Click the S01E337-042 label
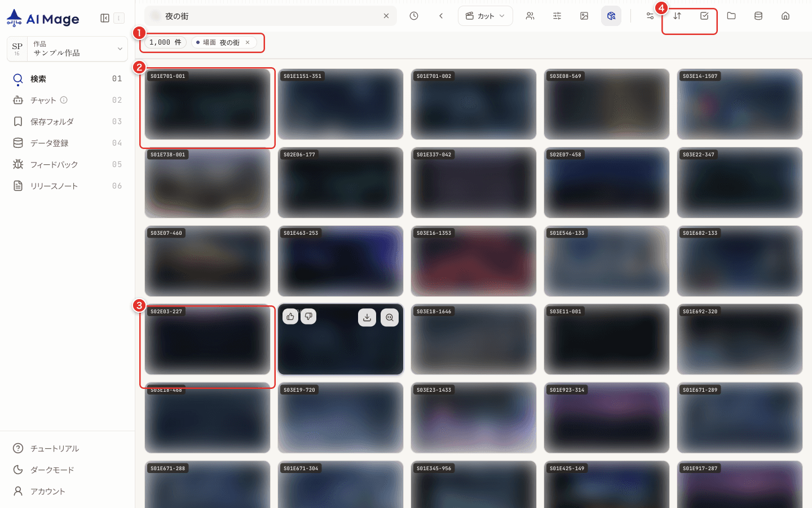Image resolution: width=812 pixels, height=508 pixels. pos(434,155)
